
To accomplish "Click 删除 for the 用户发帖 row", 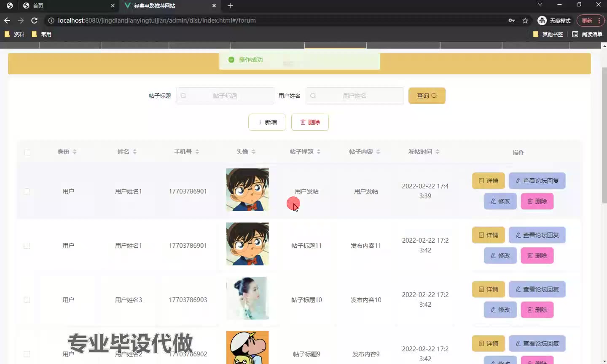I will 537,201.
